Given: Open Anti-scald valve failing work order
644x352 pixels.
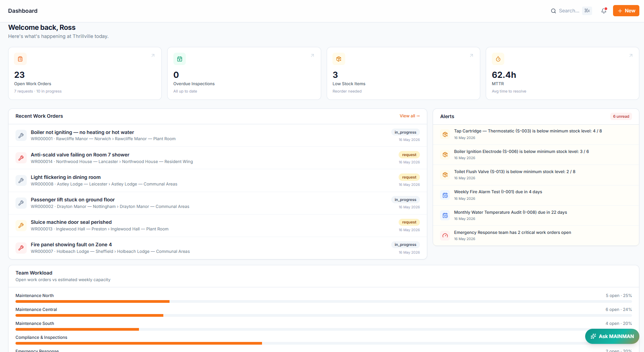Looking at the screenshot, I should (218, 158).
